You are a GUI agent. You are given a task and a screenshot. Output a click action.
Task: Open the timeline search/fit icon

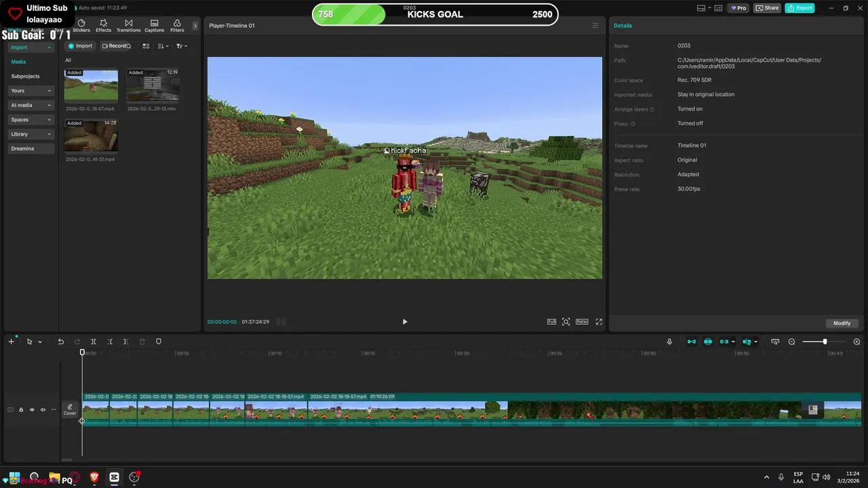[775, 342]
